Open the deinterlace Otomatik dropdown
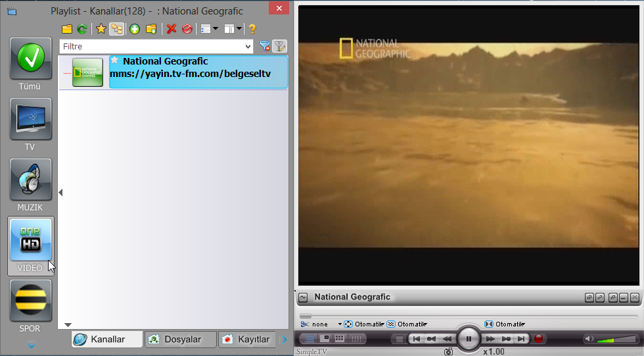The width and height of the screenshot is (644, 356). [x=407, y=324]
